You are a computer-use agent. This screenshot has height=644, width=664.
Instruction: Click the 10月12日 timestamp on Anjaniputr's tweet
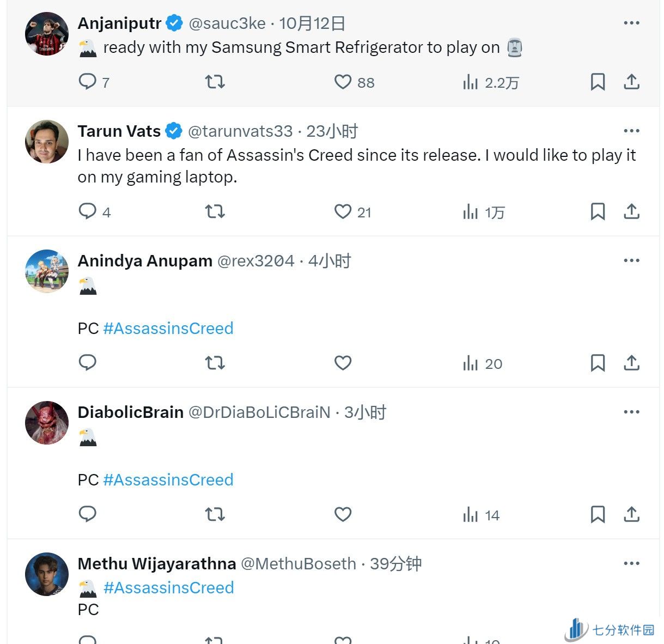coord(312,23)
